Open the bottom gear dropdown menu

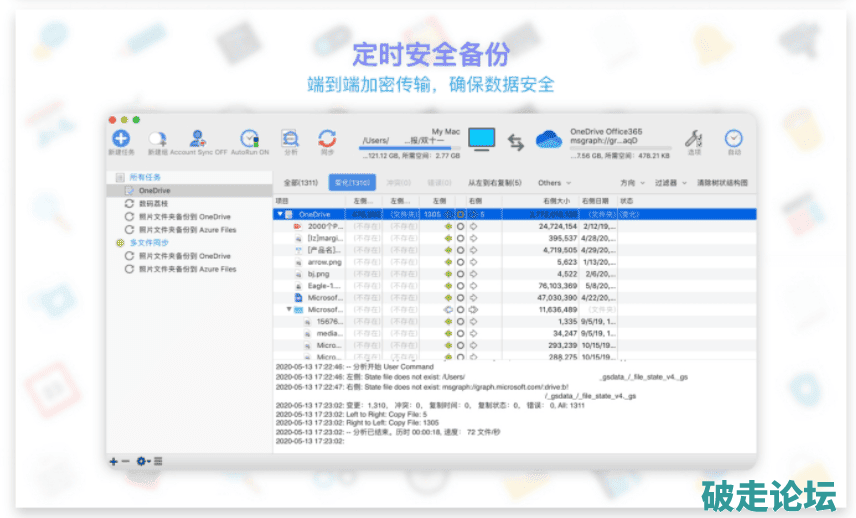pos(143,461)
